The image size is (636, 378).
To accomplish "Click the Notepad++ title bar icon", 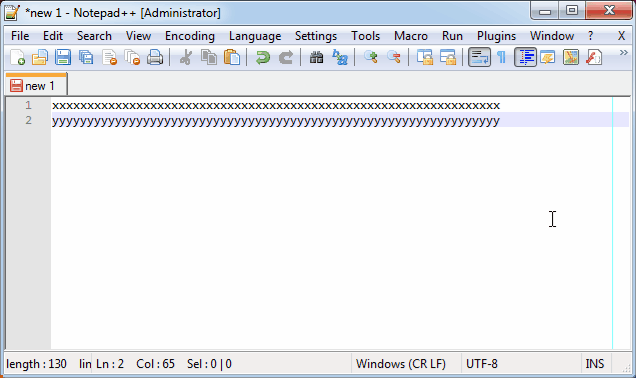I will click(x=12, y=13).
